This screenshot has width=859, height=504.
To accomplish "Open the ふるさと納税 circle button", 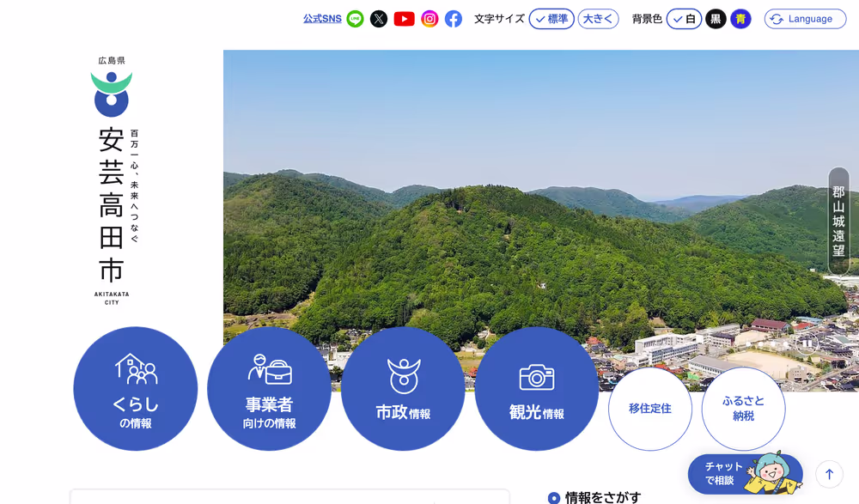I will (x=743, y=409).
